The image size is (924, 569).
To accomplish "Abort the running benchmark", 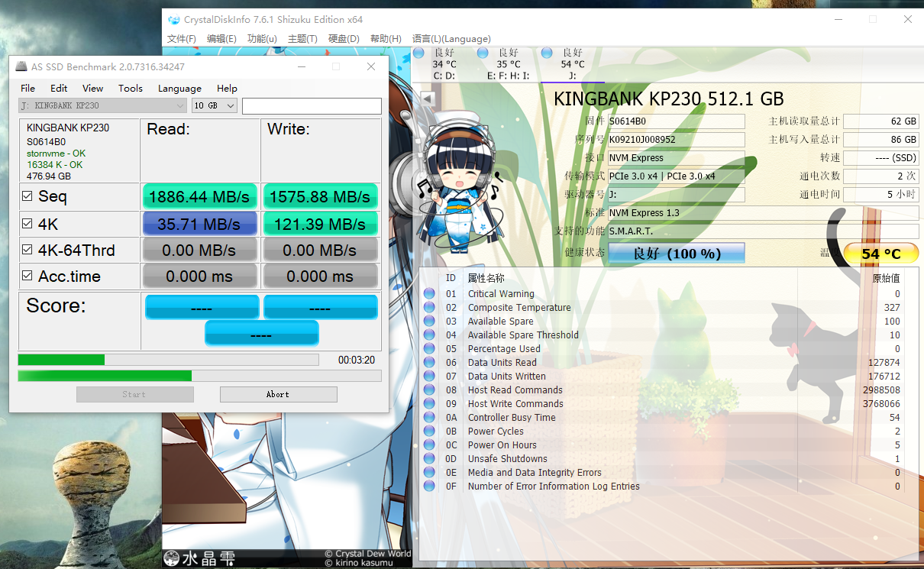I will coord(278,394).
